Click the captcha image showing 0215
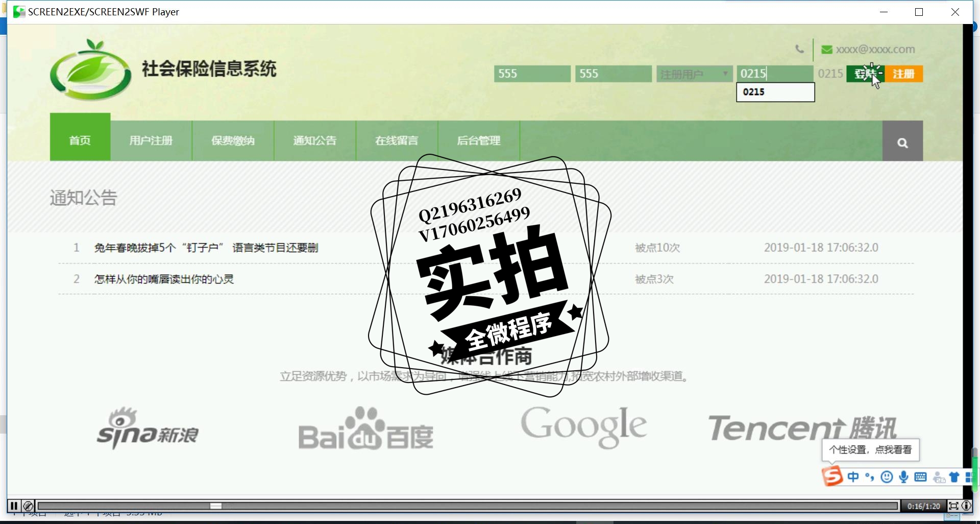The image size is (980, 524). tap(830, 74)
